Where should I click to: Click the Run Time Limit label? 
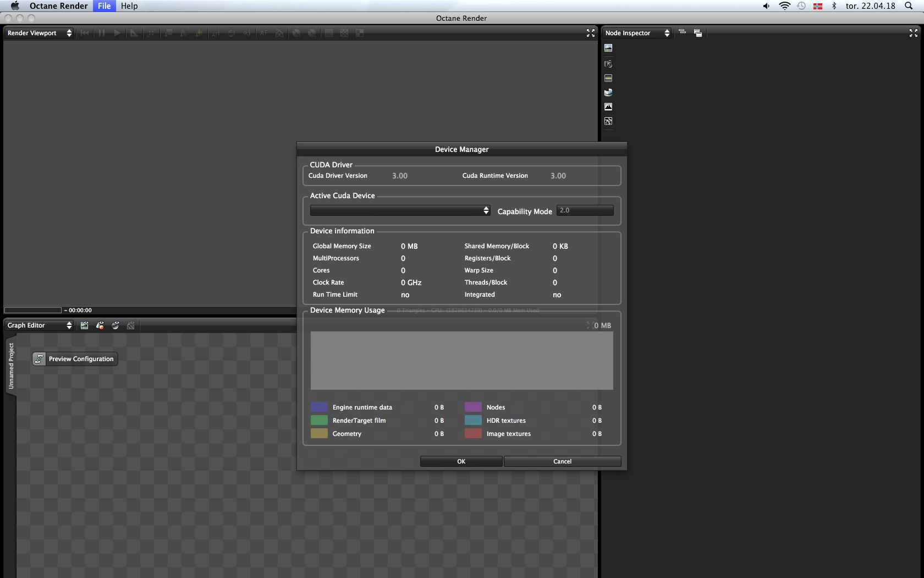click(335, 295)
